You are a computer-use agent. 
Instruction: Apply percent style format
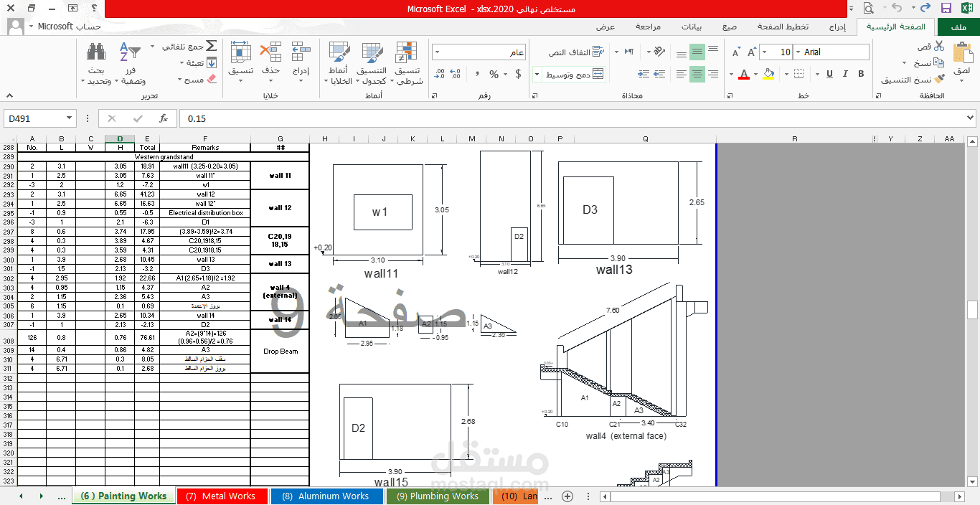pyautogui.click(x=494, y=74)
